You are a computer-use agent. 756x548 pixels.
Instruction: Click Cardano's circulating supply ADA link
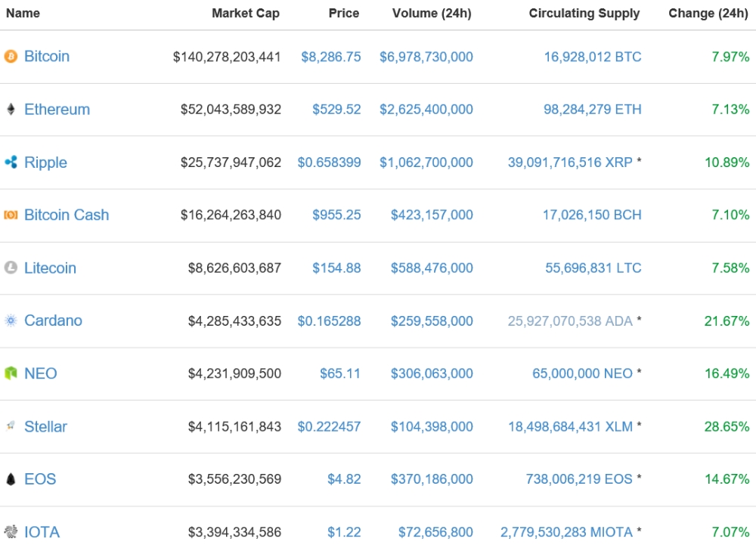[x=569, y=321]
